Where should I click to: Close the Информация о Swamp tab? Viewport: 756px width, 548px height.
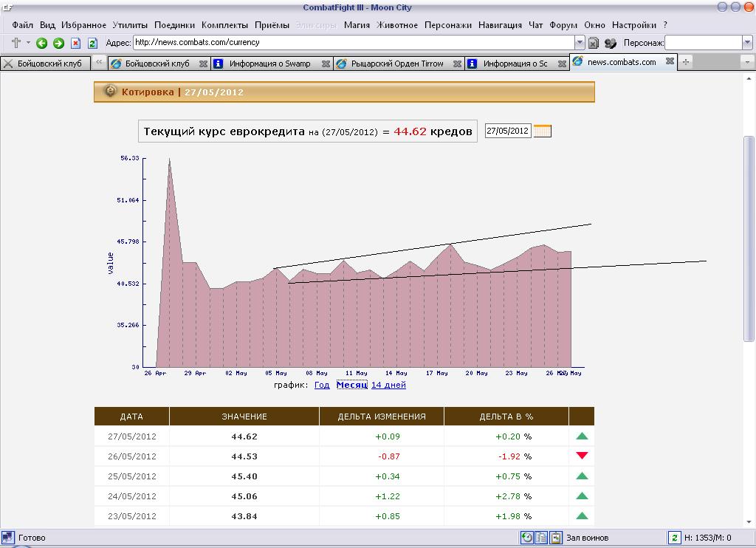(x=326, y=64)
